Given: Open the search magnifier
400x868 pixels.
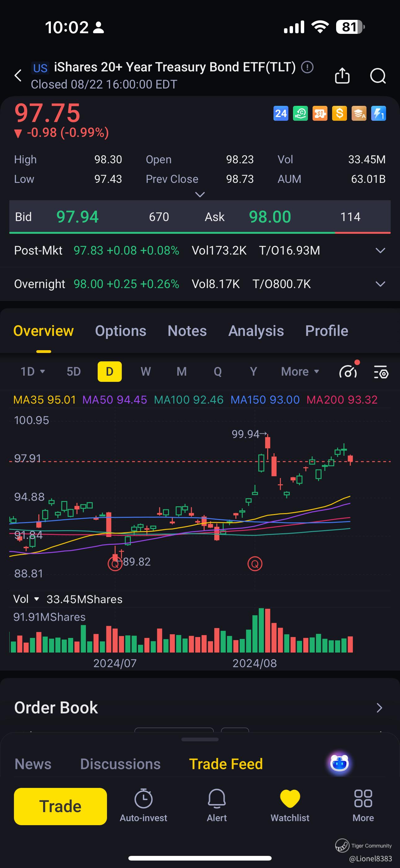Looking at the screenshot, I should (378, 75).
